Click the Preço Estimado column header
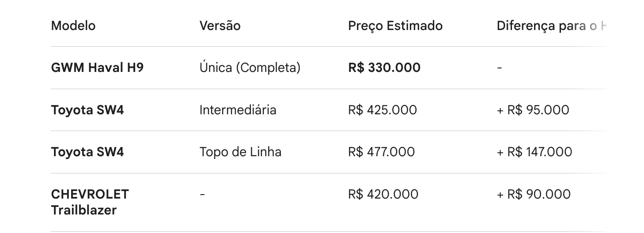Screen dimensions: 644x233 tap(395, 26)
